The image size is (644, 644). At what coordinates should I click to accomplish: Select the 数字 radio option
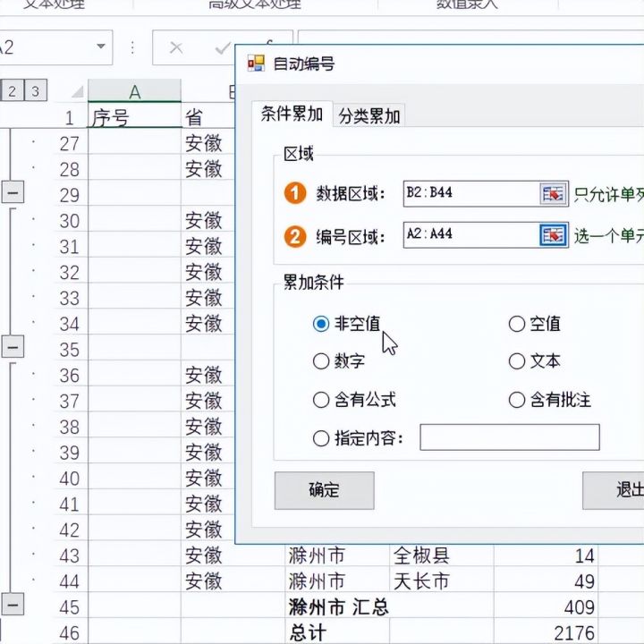click(321, 361)
